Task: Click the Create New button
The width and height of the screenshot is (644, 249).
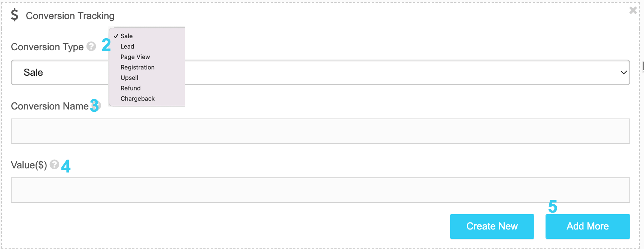Action: pyautogui.click(x=492, y=226)
